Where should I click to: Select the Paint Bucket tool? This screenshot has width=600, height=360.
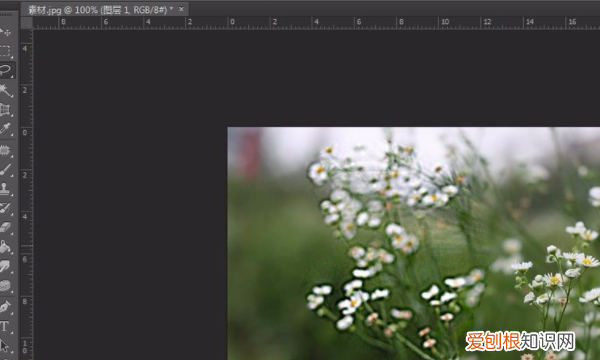tap(6, 247)
